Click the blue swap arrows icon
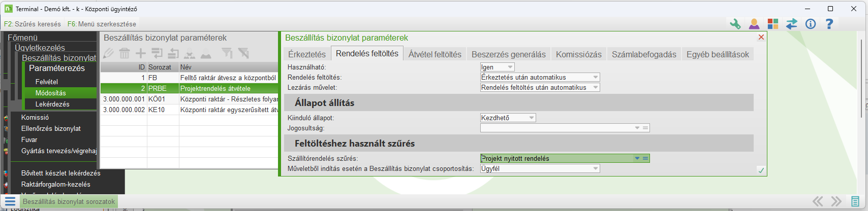Screen dimensions: 868x211 point(792,24)
